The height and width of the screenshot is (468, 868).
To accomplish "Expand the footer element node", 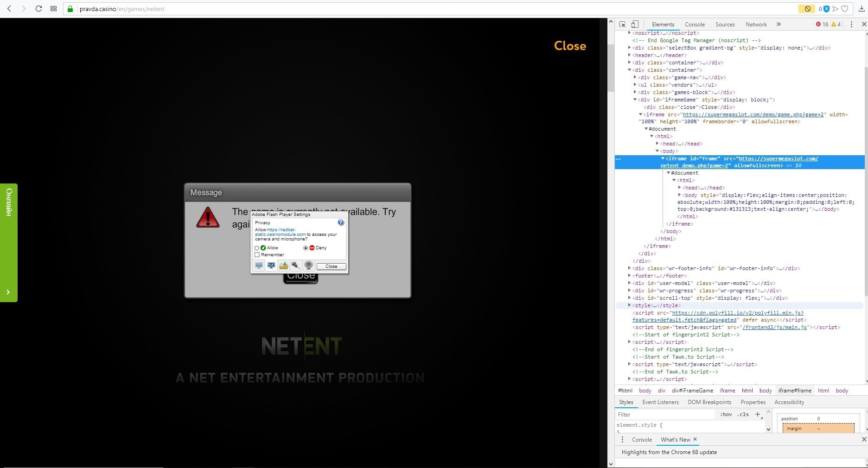I will [x=629, y=276].
